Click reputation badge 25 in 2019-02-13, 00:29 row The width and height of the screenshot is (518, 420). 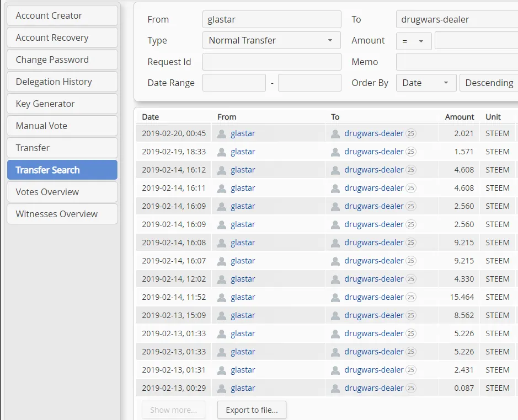coord(410,388)
